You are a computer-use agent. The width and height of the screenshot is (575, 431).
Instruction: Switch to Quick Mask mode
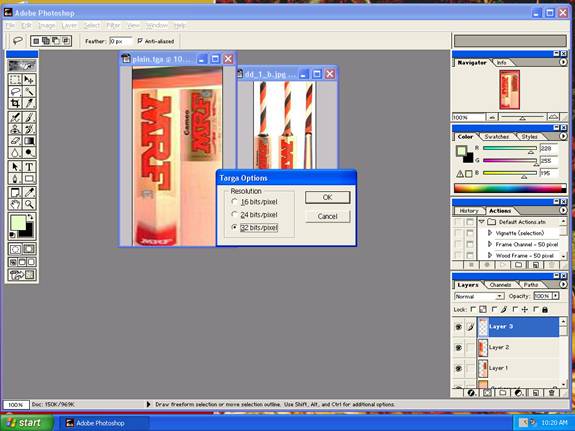[29, 249]
